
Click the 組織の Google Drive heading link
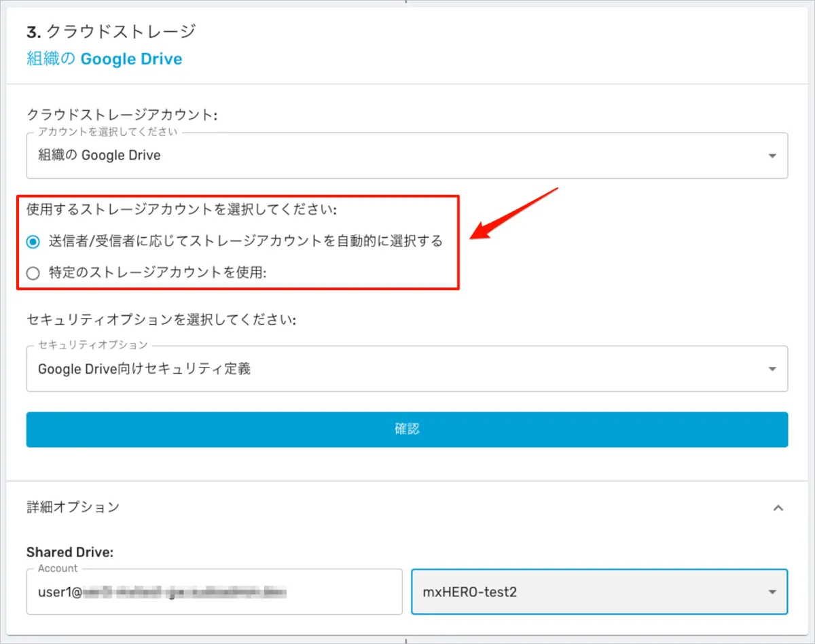[x=105, y=59]
